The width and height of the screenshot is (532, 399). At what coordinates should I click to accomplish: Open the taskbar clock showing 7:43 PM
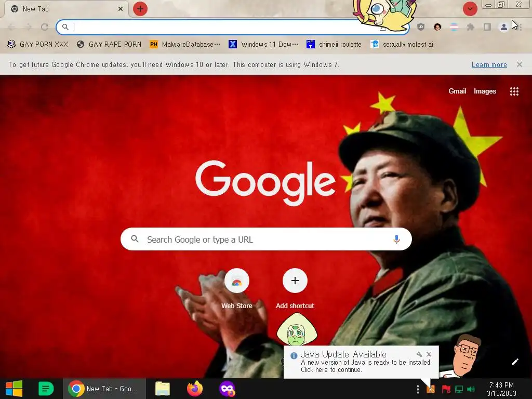(x=501, y=389)
